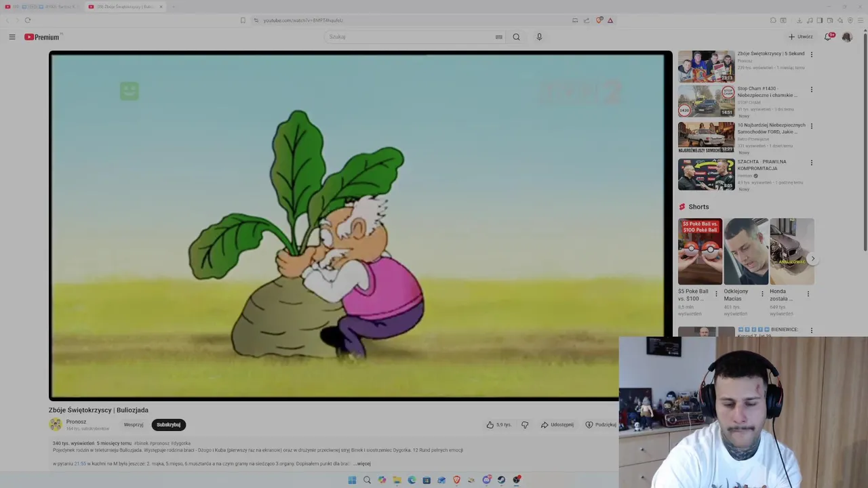Viewport: 868px width, 488px height.
Task: Click the Wesprzyj button
Action: pos(134,425)
